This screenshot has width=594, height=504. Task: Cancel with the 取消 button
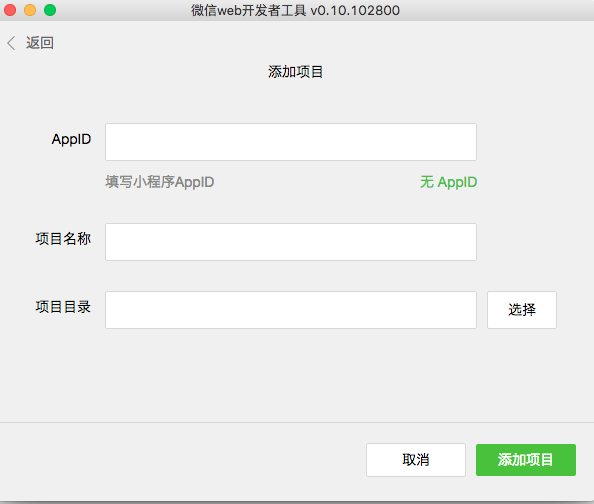pyautogui.click(x=416, y=460)
